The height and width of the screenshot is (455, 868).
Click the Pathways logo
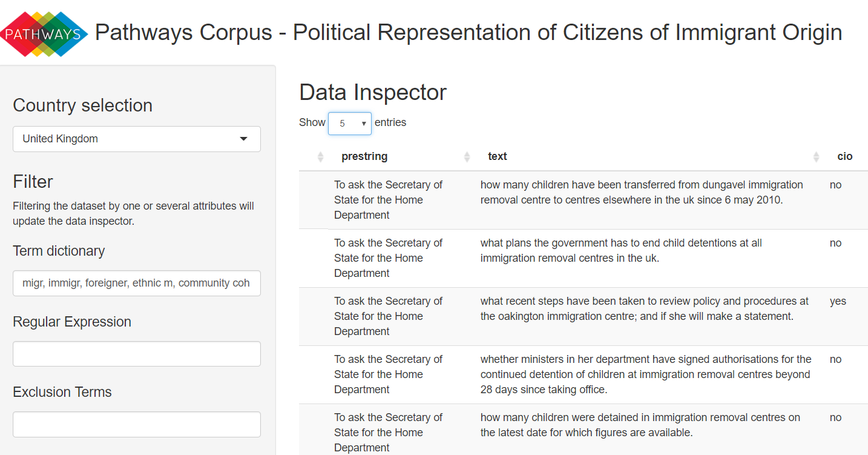pos(44,33)
